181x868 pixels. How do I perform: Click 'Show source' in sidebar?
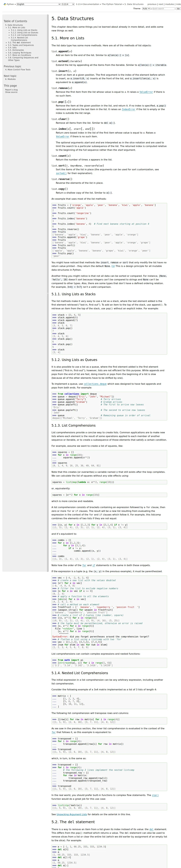pyautogui.click(x=11, y=92)
